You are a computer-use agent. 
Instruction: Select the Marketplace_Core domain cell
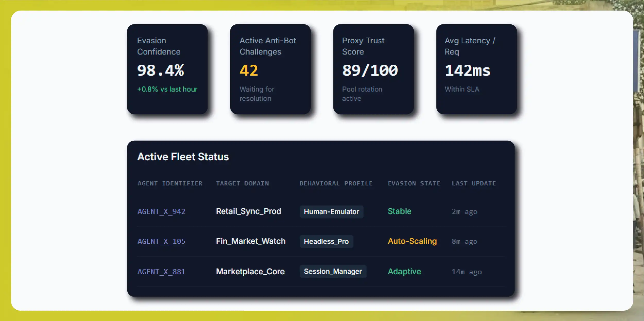250,271
